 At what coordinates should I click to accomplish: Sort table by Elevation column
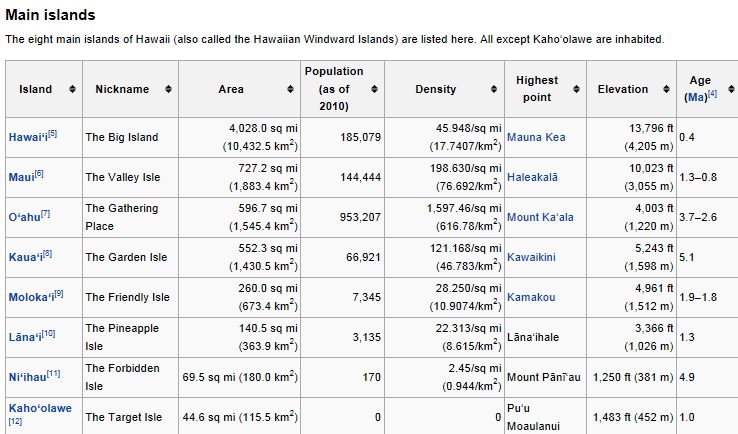(663, 90)
